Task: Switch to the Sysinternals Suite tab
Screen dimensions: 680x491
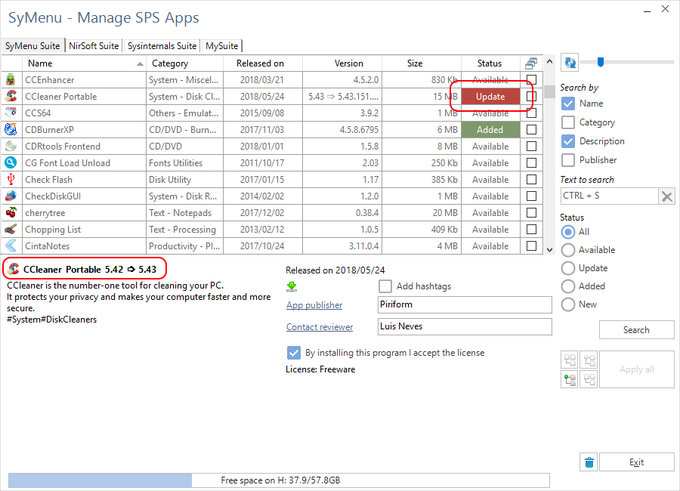Action: coord(162,46)
